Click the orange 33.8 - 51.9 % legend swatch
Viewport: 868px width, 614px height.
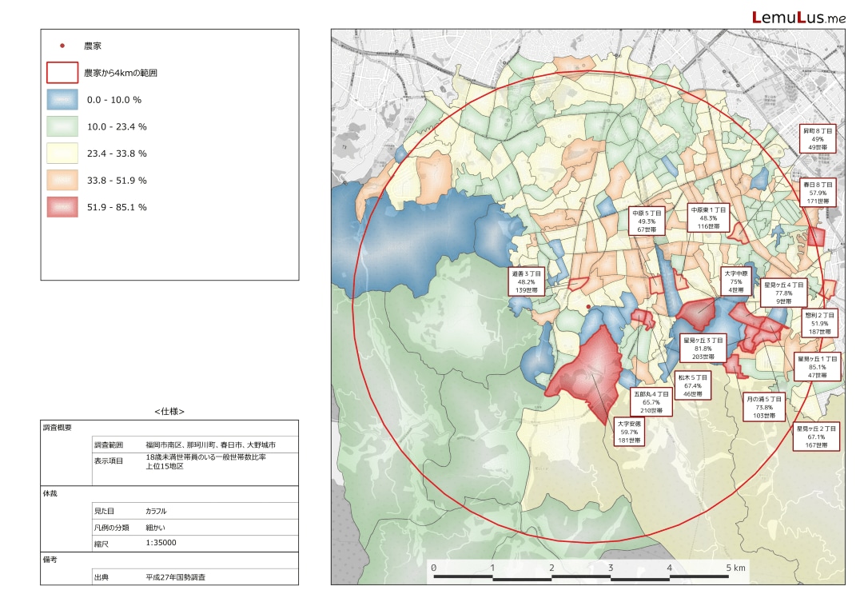[62, 181]
